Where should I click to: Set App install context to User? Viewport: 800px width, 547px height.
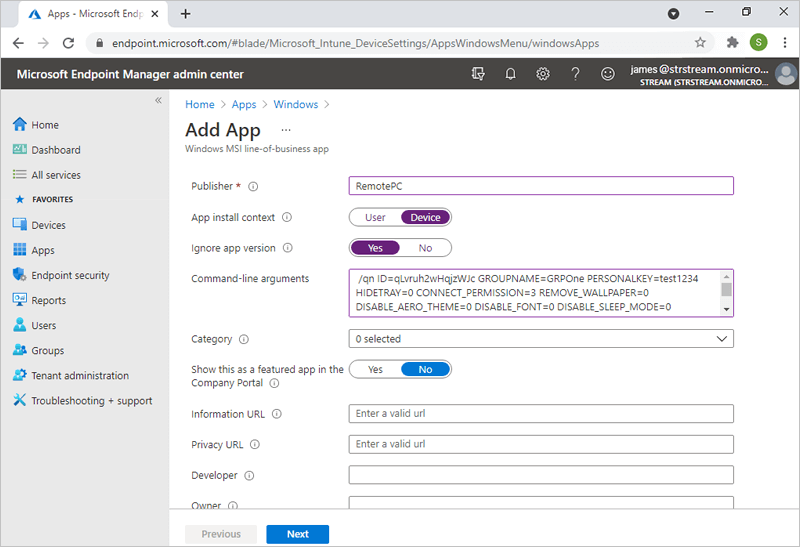coord(375,217)
